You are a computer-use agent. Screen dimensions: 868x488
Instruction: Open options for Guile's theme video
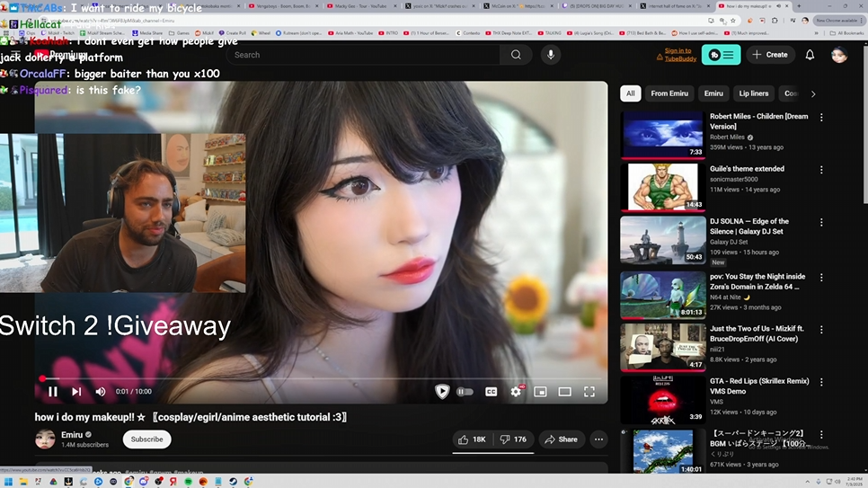click(821, 170)
